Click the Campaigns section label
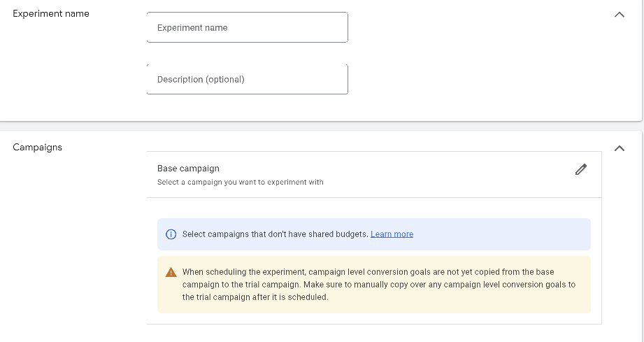This screenshot has width=644, height=342. pyautogui.click(x=38, y=148)
